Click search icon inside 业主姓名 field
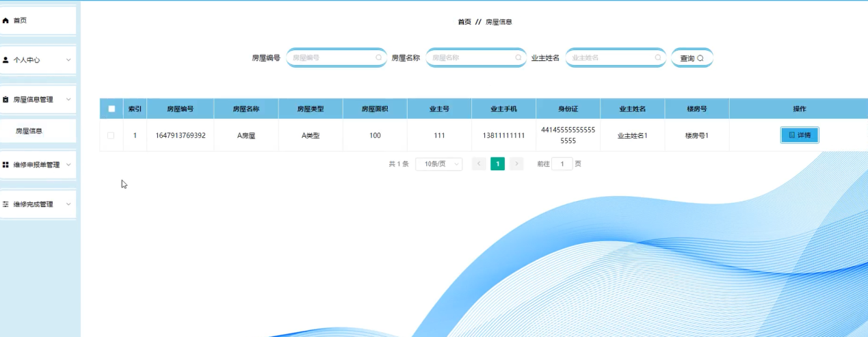 (x=658, y=58)
